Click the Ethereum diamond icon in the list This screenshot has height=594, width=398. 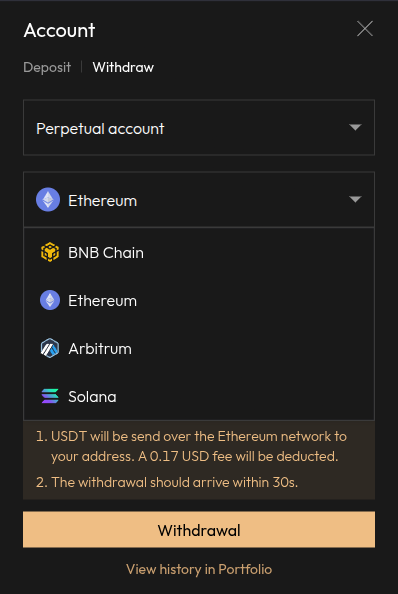tap(50, 300)
